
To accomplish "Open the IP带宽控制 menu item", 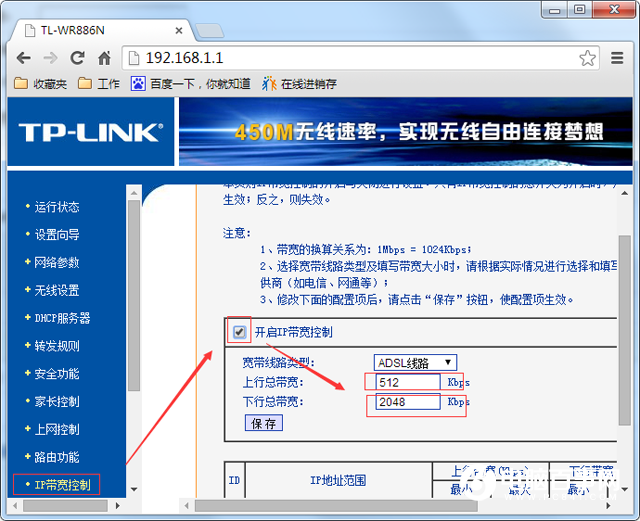I will [x=62, y=485].
